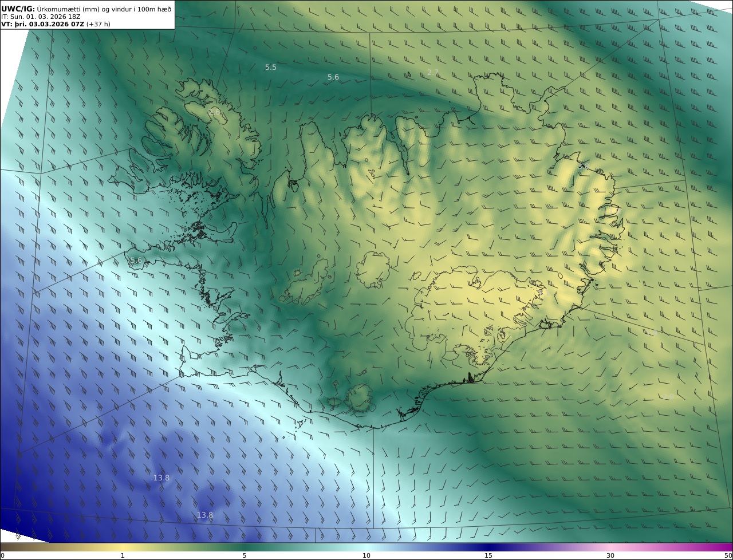Screen dimensions: 733x560
Task: Click the 2.7 precipitation value label
Action: 433,72
